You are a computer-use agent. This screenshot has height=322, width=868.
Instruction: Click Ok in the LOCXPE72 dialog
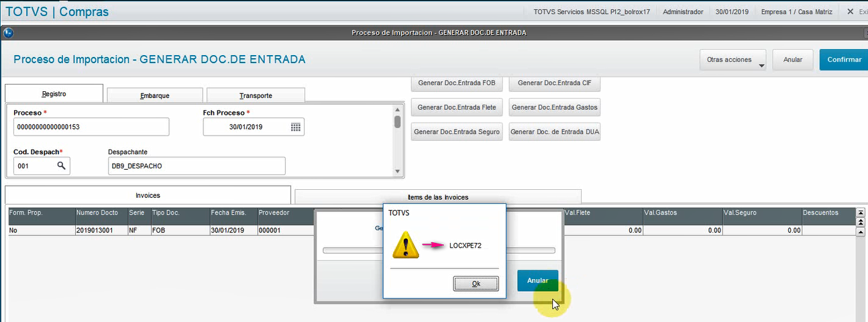point(476,283)
